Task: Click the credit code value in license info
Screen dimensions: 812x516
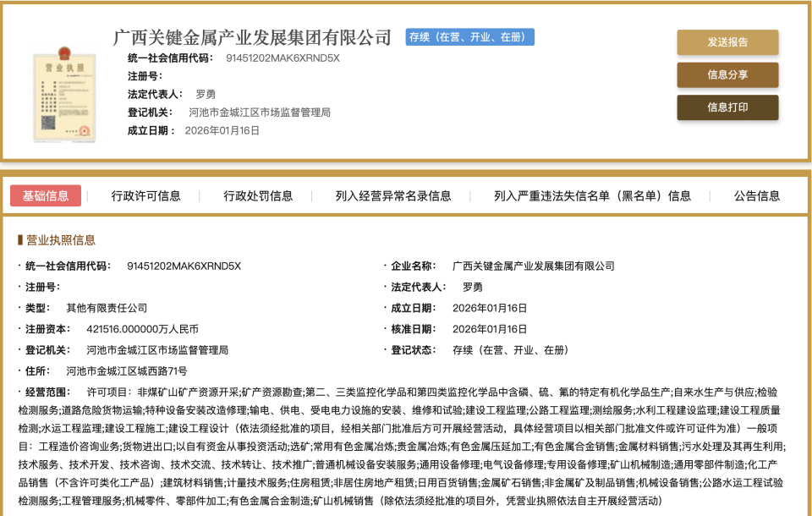Action: (184, 266)
